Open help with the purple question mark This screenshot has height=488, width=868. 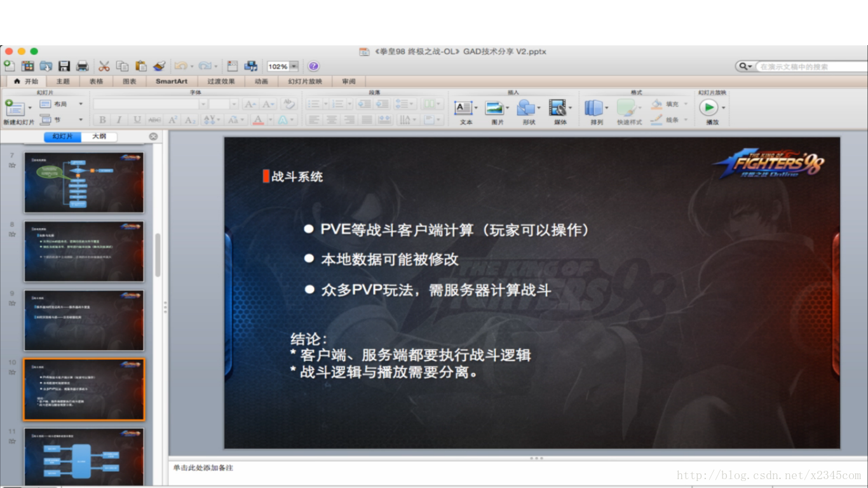tap(313, 66)
